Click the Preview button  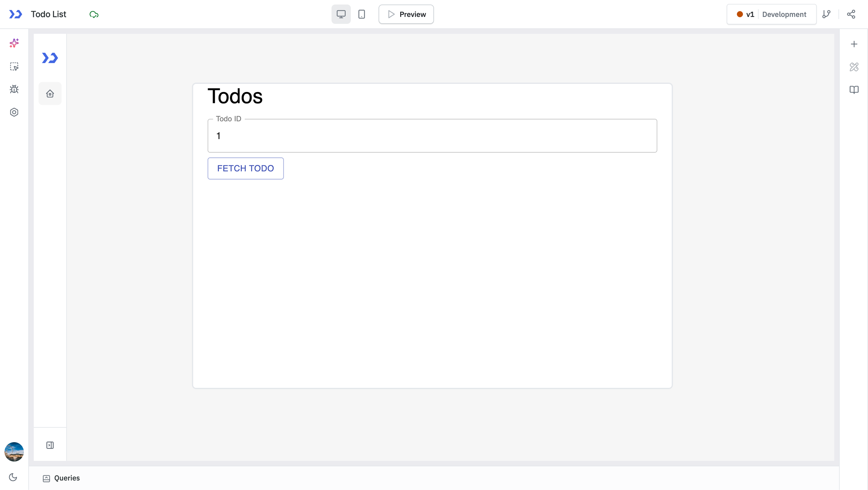(x=406, y=14)
